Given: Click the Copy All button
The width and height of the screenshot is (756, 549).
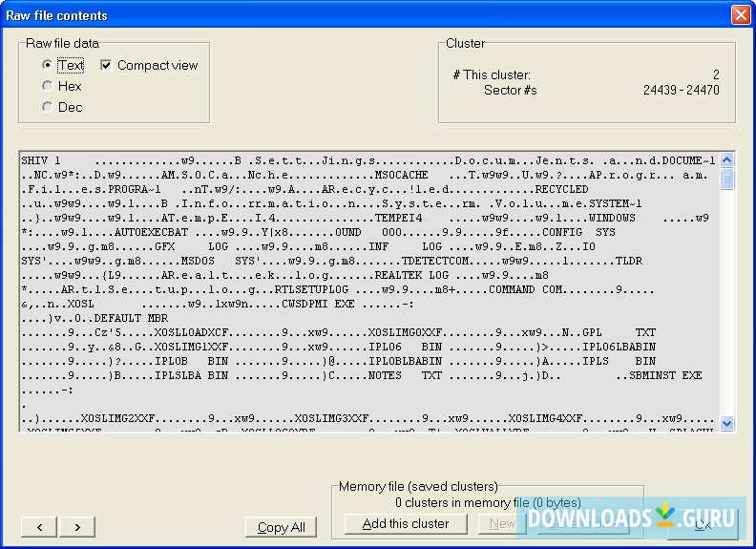Looking at the screenshot, I should point(281,527).
